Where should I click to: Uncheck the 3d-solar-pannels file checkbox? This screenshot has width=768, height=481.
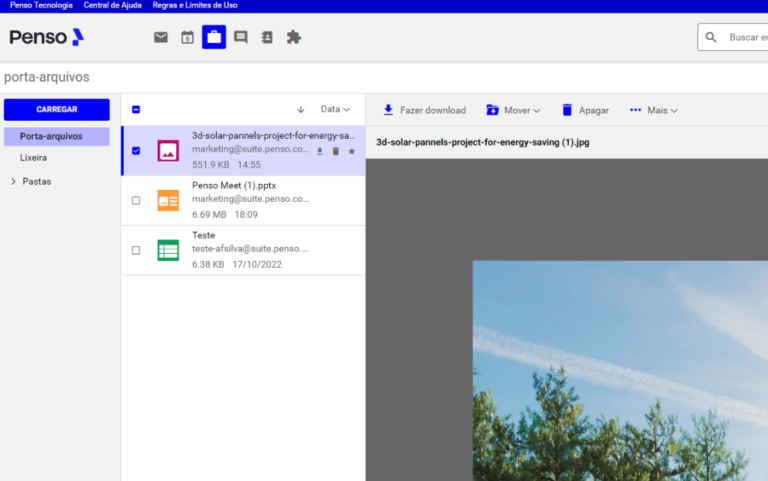coord(136,151)
